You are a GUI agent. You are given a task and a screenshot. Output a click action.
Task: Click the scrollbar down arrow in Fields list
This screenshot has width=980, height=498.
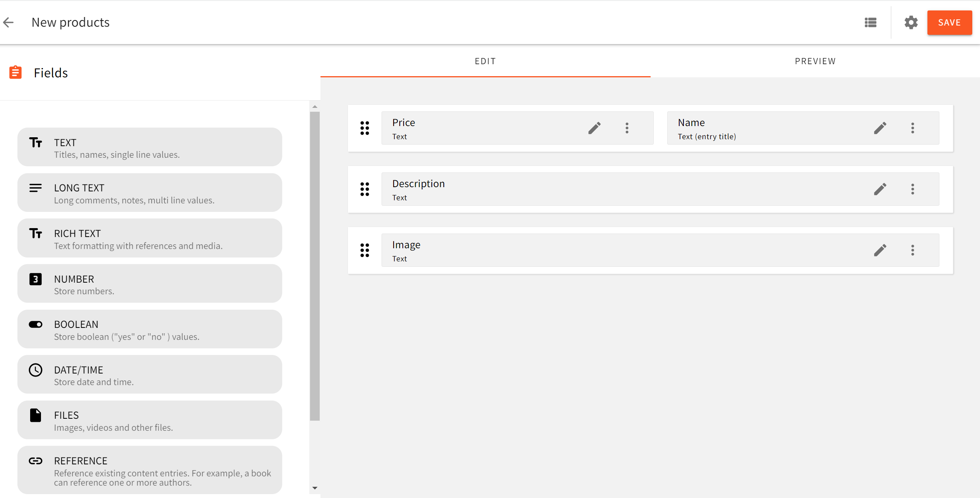[x=315, y=488]
